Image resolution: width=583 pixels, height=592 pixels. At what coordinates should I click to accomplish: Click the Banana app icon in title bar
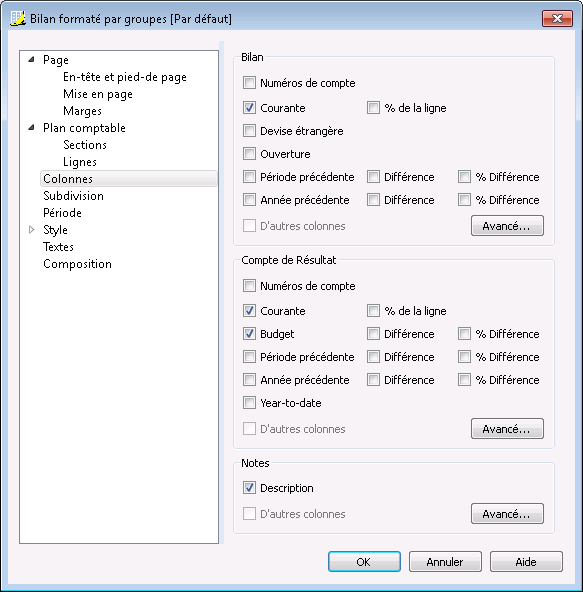tap(18, 18)
